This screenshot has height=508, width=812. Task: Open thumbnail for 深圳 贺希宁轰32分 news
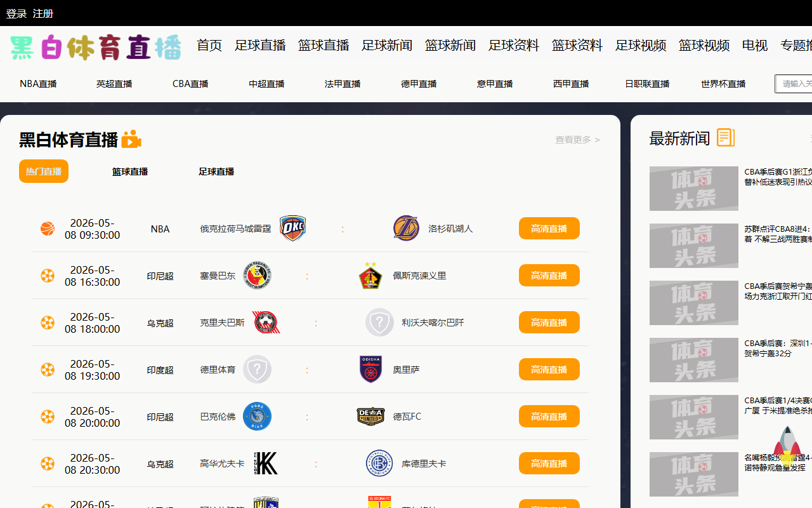click(694, 360)
